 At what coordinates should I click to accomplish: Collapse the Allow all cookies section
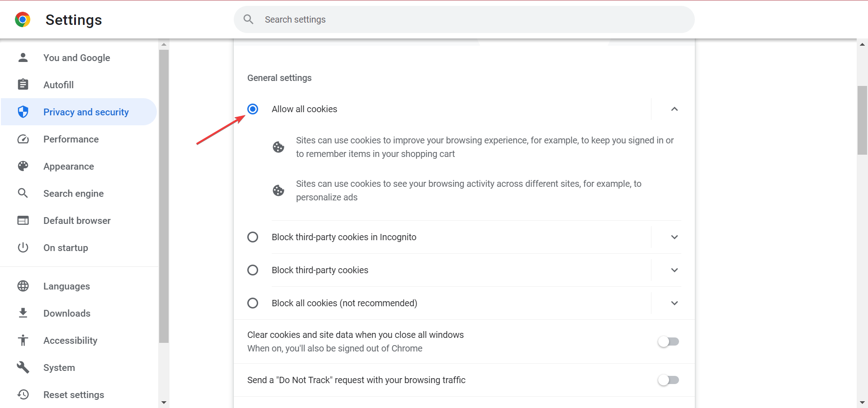tap(674, 109)
